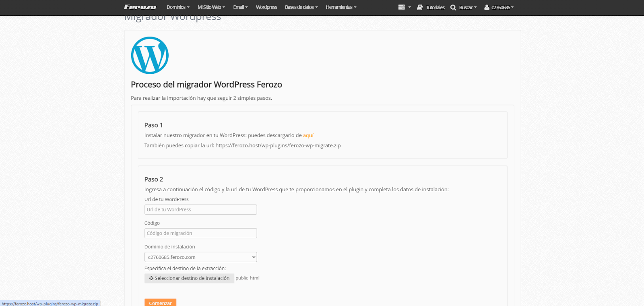Viewport: 644px width, 306px height.
Task: Click the large WordPress logo
Action: point(150,56)
